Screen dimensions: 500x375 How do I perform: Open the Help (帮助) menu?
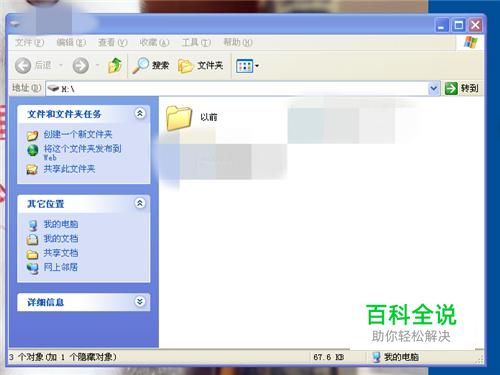(238, 43)
